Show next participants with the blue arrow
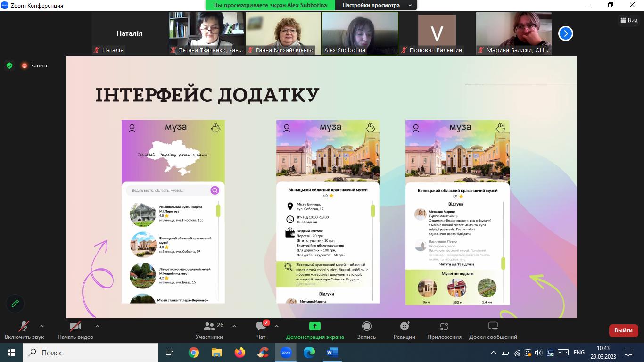The width and height of the screenshot is (644, 362). [x=565, y=33]
